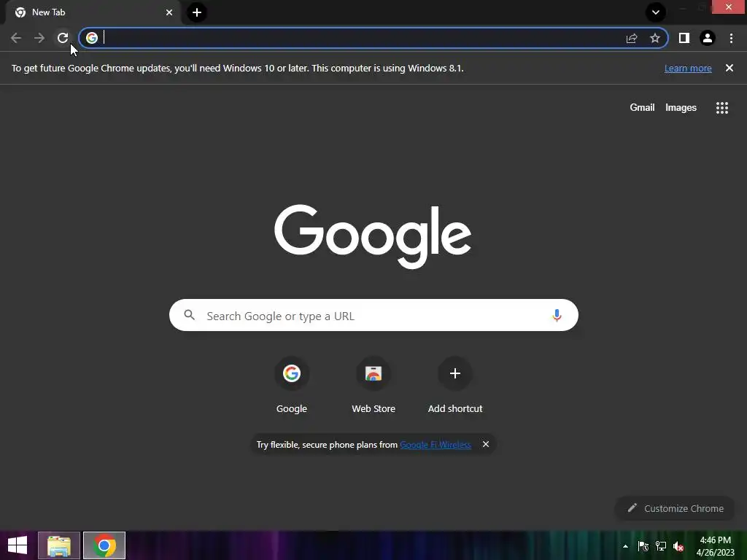Click the Google icon in address bar
The image size is (747, 560).
[92, 38]
